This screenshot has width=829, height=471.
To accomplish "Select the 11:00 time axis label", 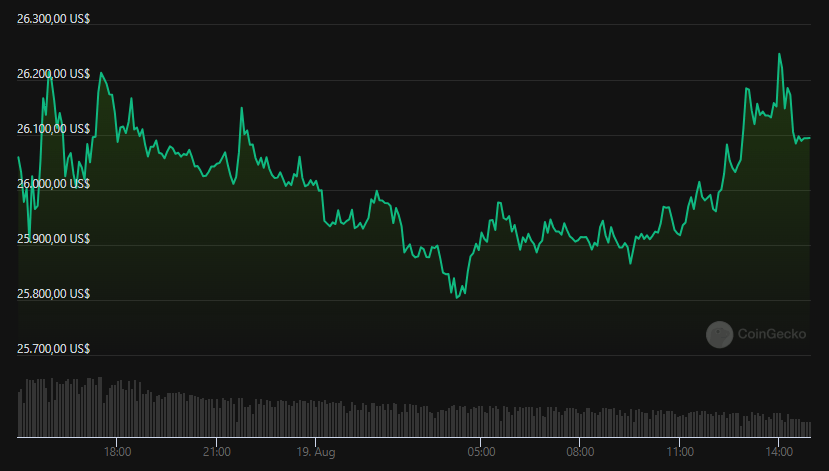I will point(680,452).
